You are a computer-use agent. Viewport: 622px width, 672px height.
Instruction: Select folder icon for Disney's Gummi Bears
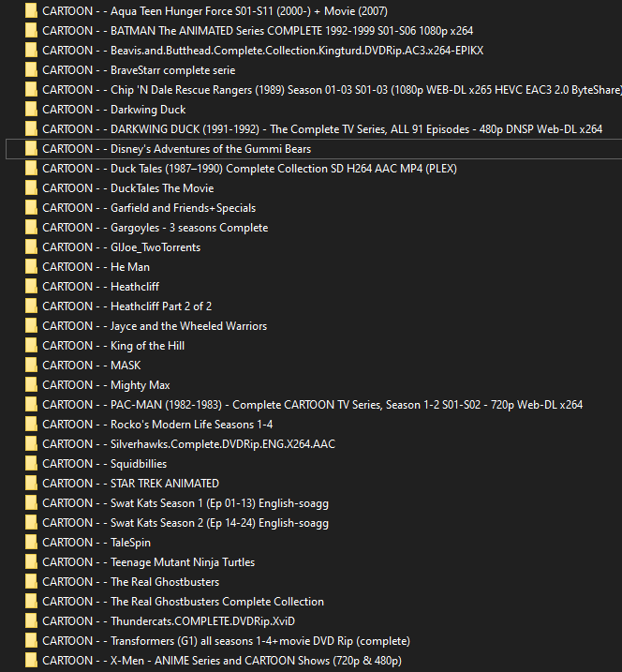pyautogui.click(x=31, y=149)
